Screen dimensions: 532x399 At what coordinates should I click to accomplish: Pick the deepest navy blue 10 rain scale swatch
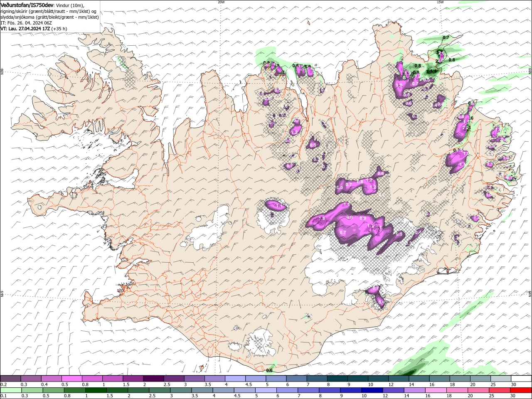[x=372, y=390]
